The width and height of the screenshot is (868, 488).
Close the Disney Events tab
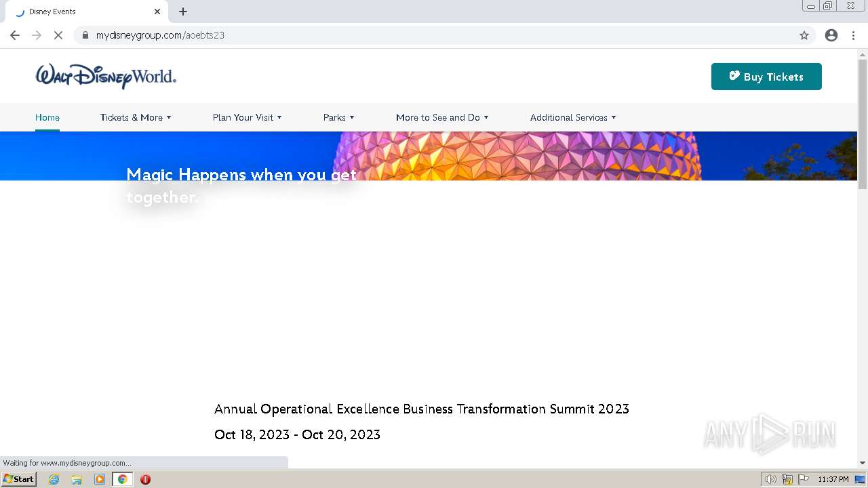click(157, 12)
